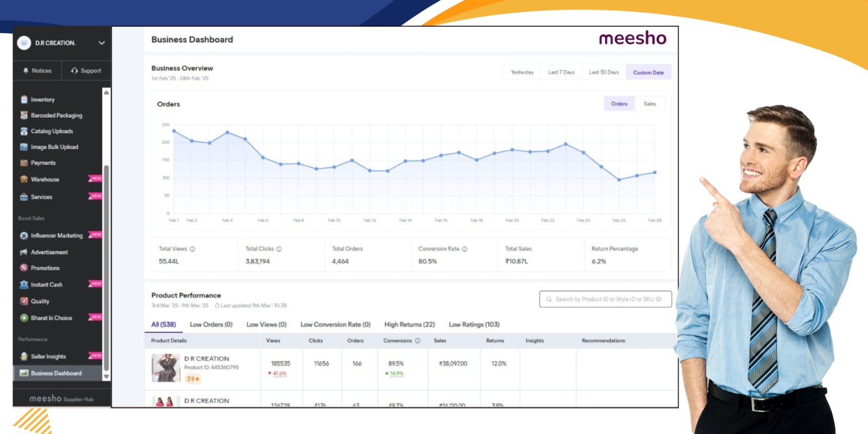Click the Feb 1 data point on chart
This screenshot has width=868, height=434.
point(174,131)
